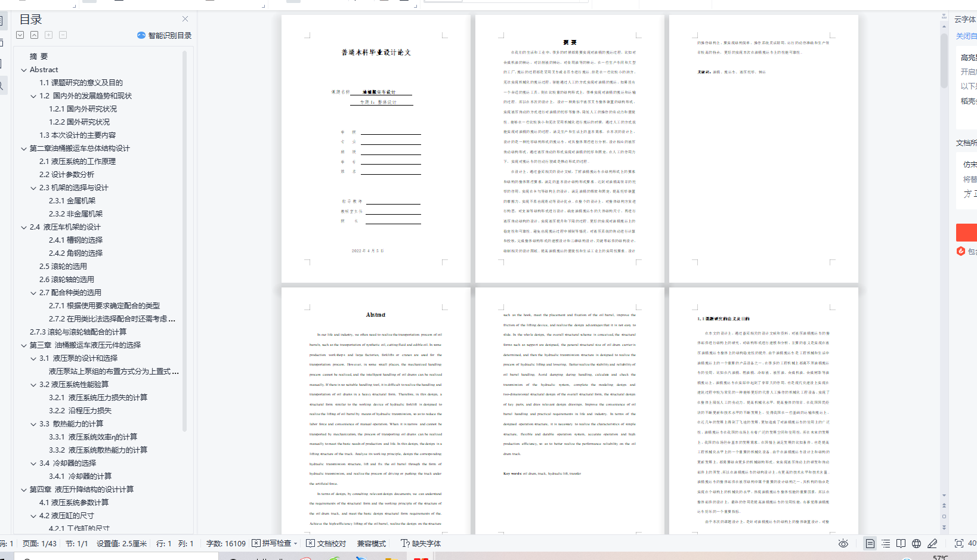Jump to 摘 要 heading in outline
This screenshot has height=560, width=977.
pos(39,57)
